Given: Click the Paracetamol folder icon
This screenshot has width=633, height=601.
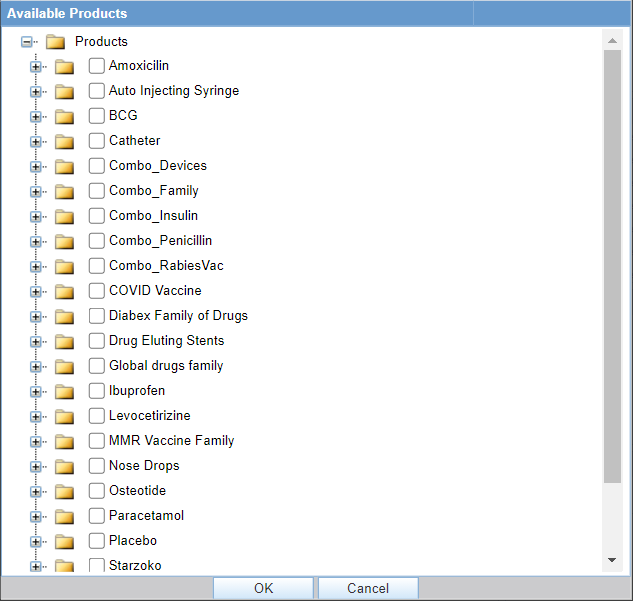Looking at the screenshot, I should tap(64, 517).
